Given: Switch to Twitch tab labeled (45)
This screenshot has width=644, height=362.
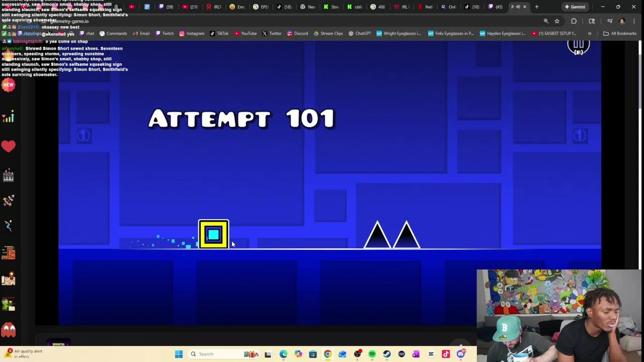Looking at the screenshot, I should (496, 7).
